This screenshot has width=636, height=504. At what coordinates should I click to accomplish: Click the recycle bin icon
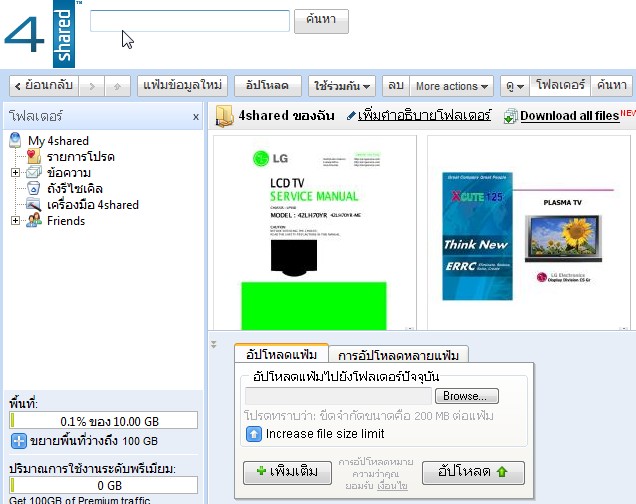[x=33, y=188]
